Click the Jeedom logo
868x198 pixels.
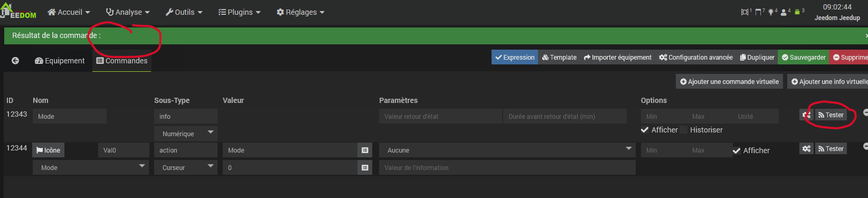point(18,11)
